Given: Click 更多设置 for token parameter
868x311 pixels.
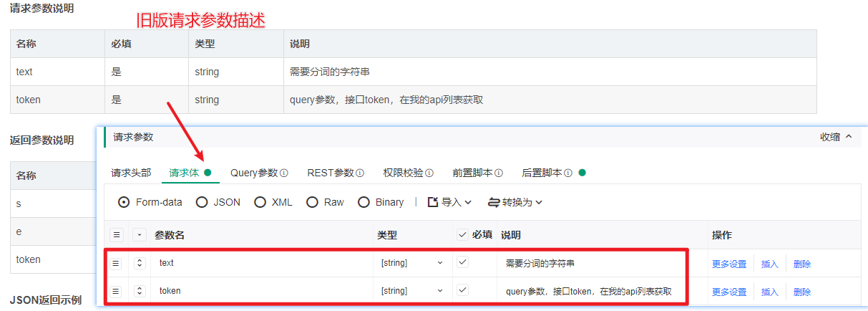Looking at the screenshot, I should coord(729,292).
